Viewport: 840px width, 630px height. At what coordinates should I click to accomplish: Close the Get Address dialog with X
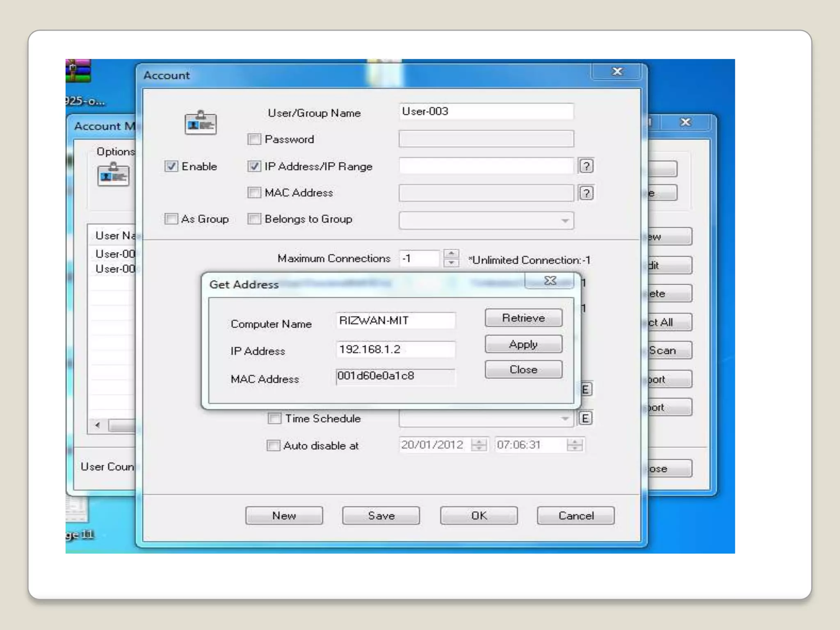click(550, 281)
